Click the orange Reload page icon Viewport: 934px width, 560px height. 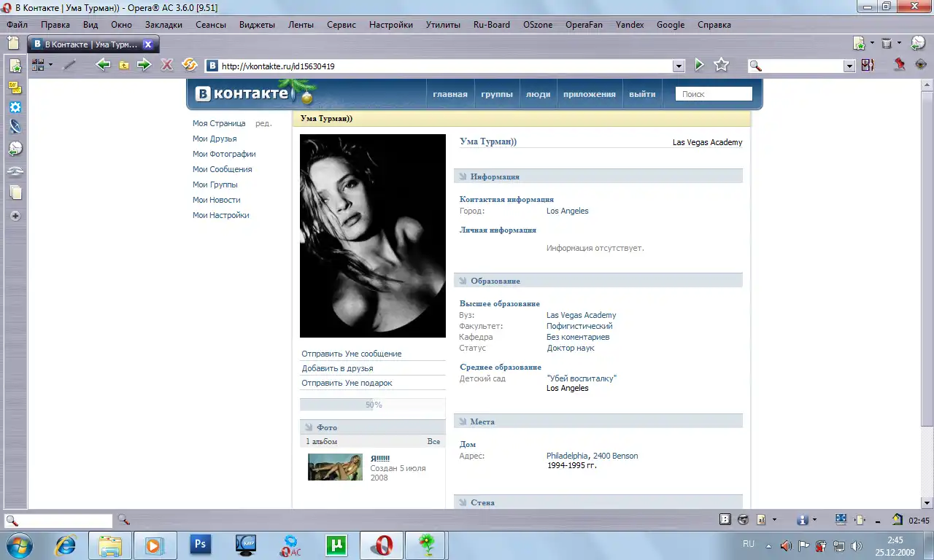coord(190,65)
